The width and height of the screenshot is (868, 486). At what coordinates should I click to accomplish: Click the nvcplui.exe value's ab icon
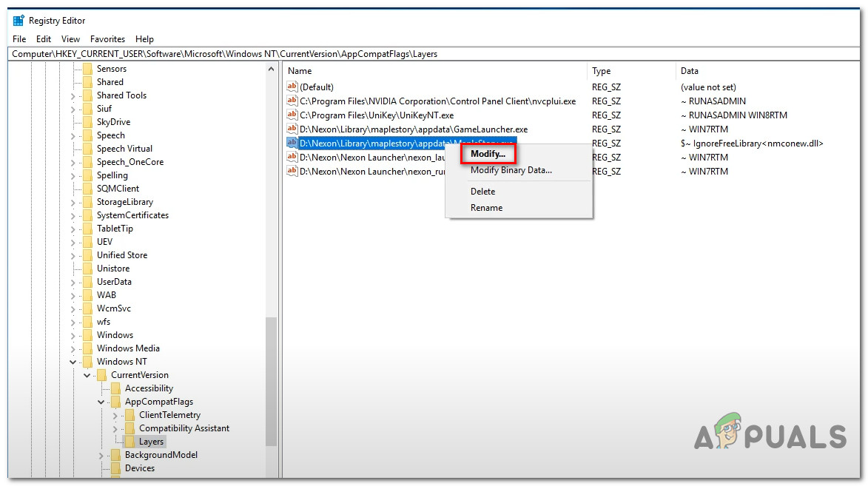292,101
